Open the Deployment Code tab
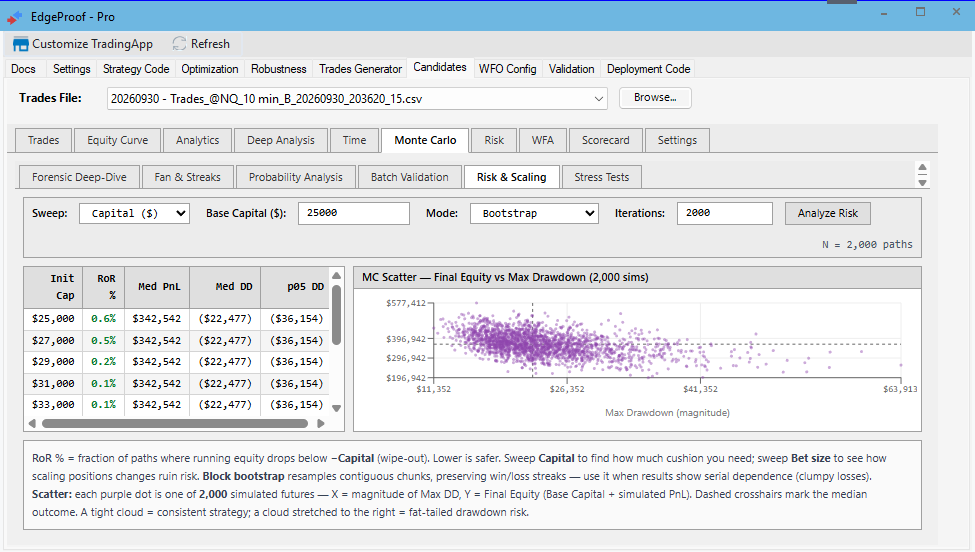This screenshot has height=552, width=975. pyautogui.click(x=649, y=69)
